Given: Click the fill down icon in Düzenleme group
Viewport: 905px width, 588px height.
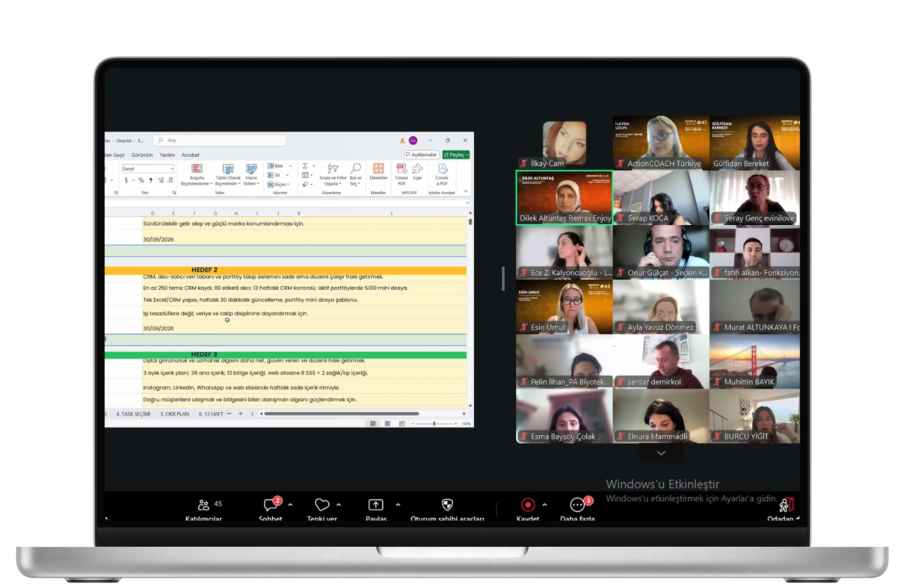Looking at the screenshot, I should (x=305, y=175).
